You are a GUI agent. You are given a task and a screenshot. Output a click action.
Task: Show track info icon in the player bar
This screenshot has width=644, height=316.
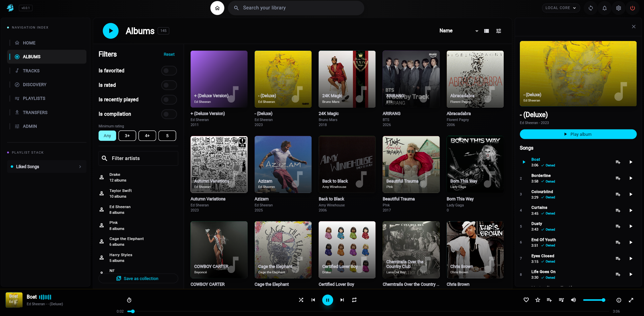pyautogui.click(x=619, y=300)
